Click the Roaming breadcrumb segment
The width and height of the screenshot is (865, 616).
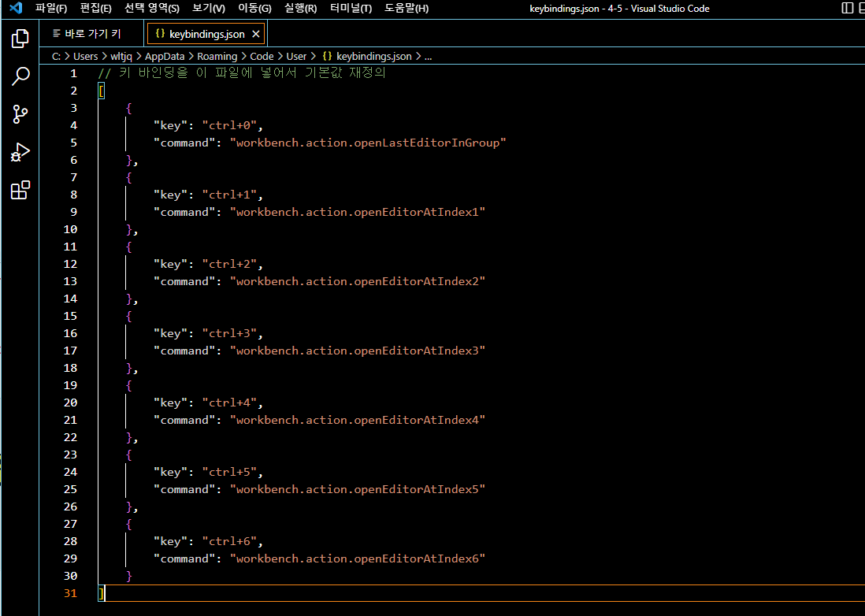tap(217, 56)
